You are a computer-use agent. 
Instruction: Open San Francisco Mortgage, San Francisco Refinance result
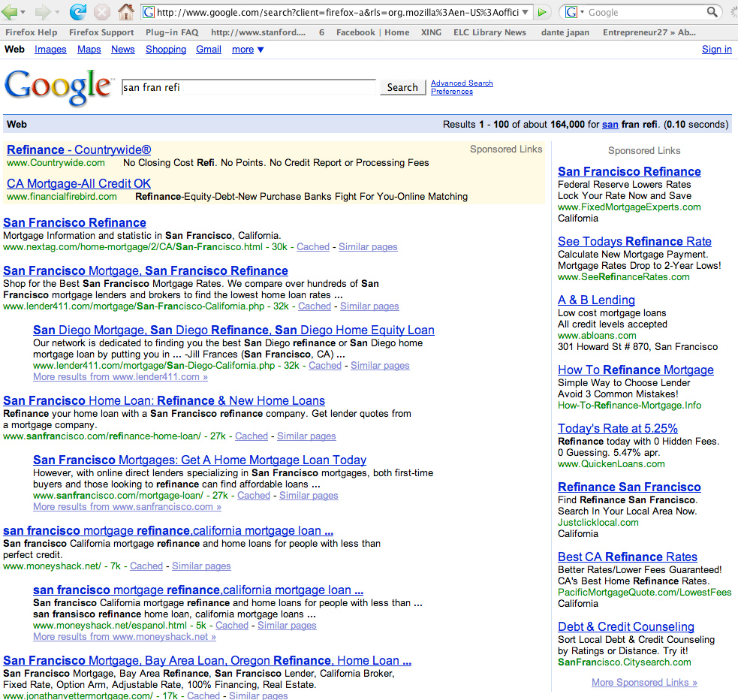[146, 270]
